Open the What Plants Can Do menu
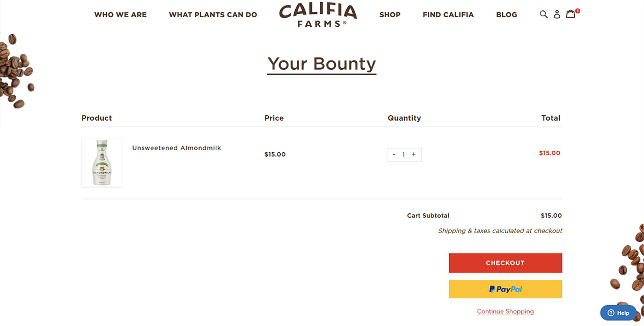Viewport: 644px width, 326px height. click(x=213, y=14)
